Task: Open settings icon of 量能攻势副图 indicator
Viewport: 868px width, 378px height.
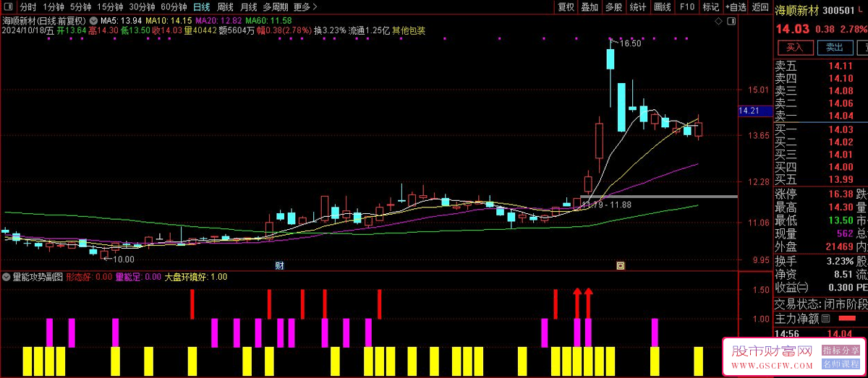Action: (6, 277)
